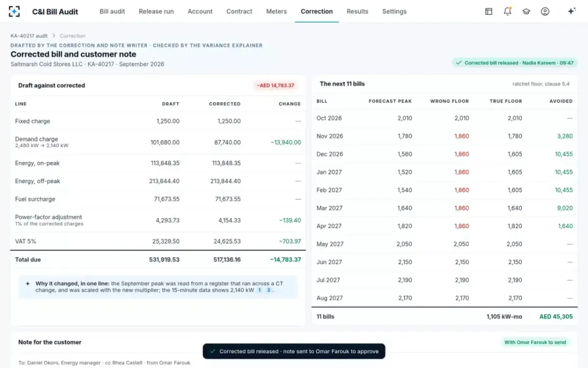
Task: Select the Correction tab
Action: (x=317, y=11)
